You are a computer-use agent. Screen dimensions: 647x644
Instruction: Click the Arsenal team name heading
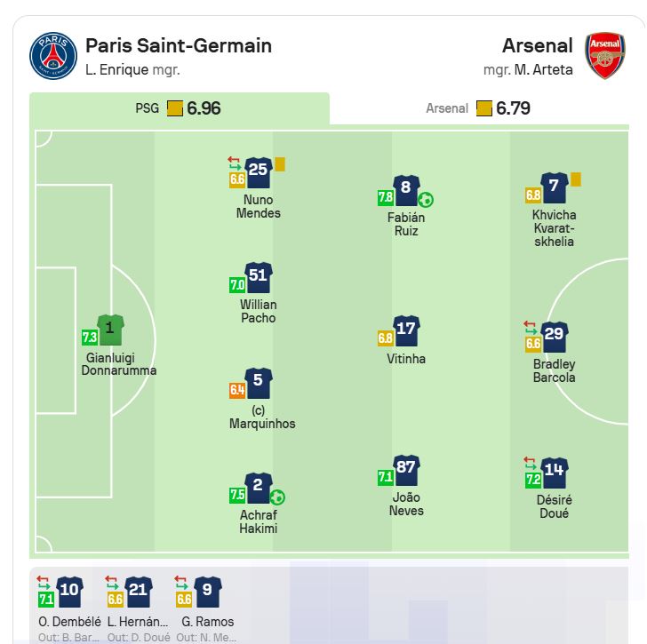(538, 45)
